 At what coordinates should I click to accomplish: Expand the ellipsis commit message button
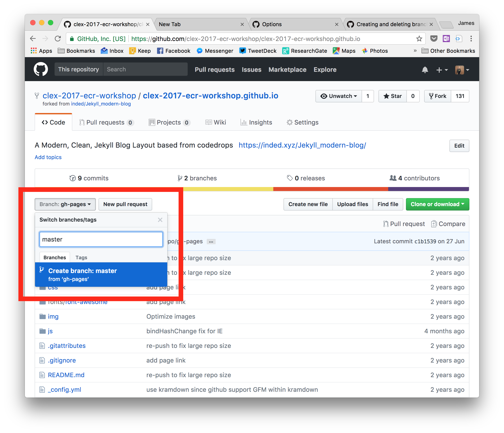coord(211,242)
